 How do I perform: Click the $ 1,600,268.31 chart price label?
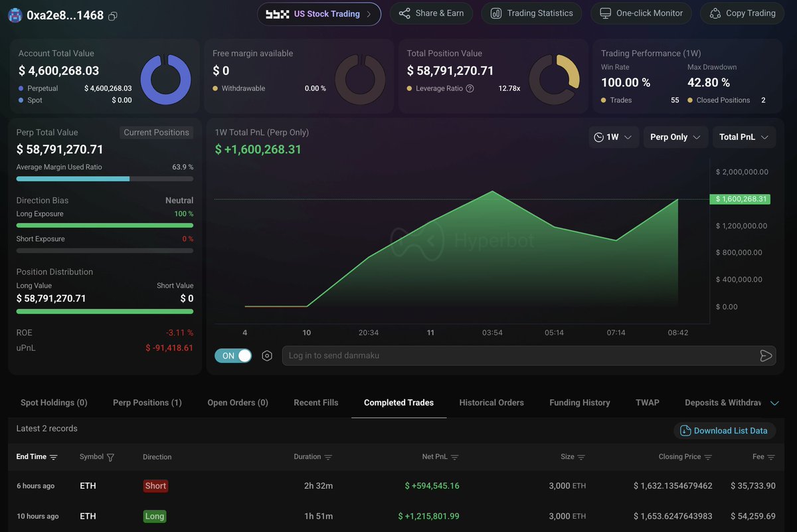740,199
